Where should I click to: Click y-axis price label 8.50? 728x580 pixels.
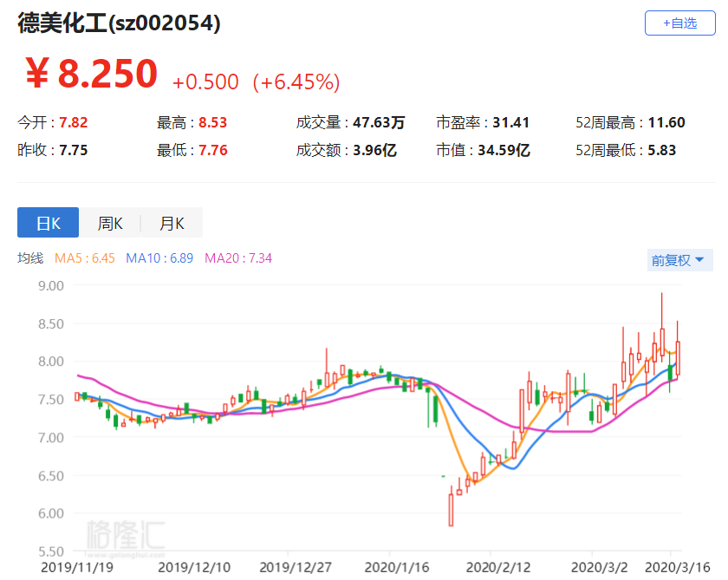[51, 323]
